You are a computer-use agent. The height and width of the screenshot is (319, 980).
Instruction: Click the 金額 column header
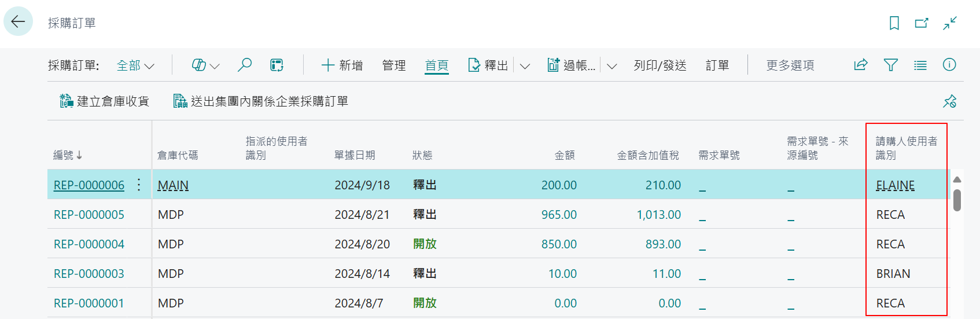pos(565,155)
